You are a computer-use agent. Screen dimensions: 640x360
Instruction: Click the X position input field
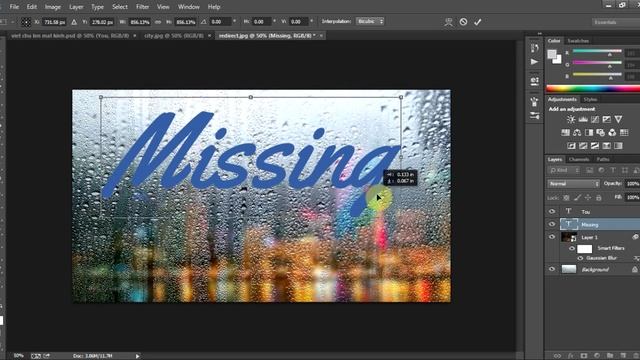(54, 22)
